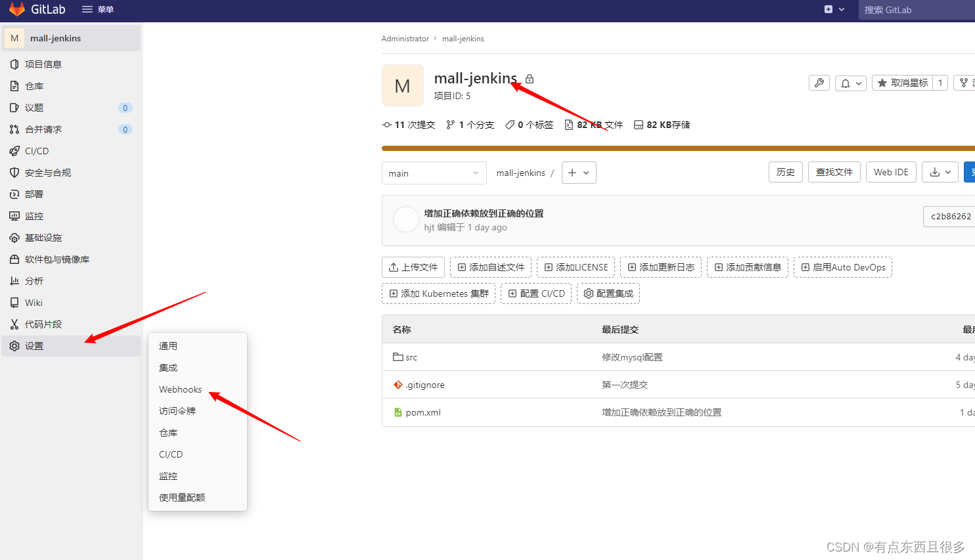Screen dimensions: 975x560
Task: Click 启用Auto DevOps button
Action: 843,267
